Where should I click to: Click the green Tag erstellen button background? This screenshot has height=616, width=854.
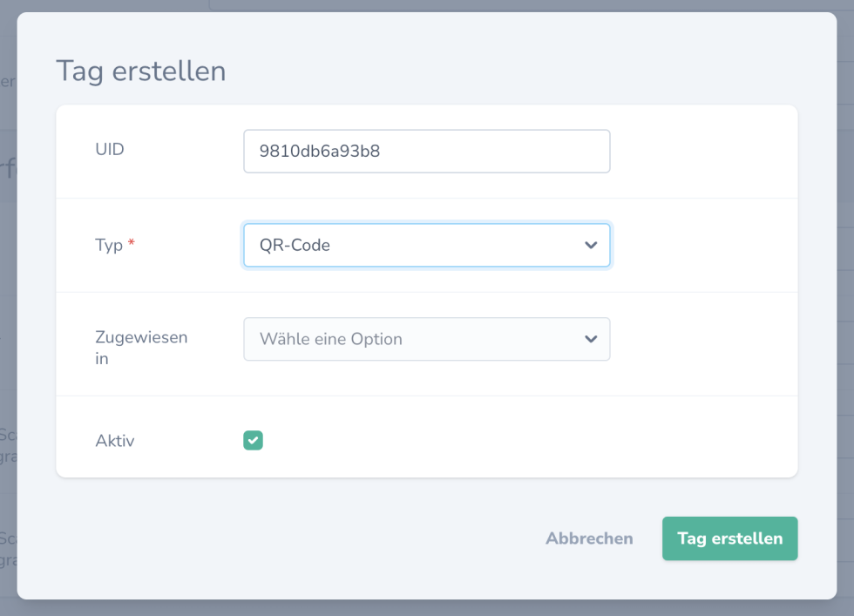729,538
